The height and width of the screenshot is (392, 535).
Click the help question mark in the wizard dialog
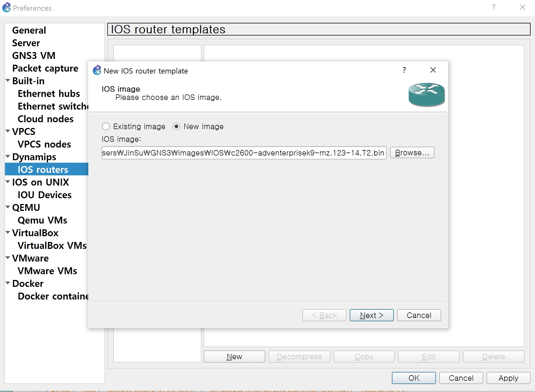pyautogui.click(x=404, y=70)
